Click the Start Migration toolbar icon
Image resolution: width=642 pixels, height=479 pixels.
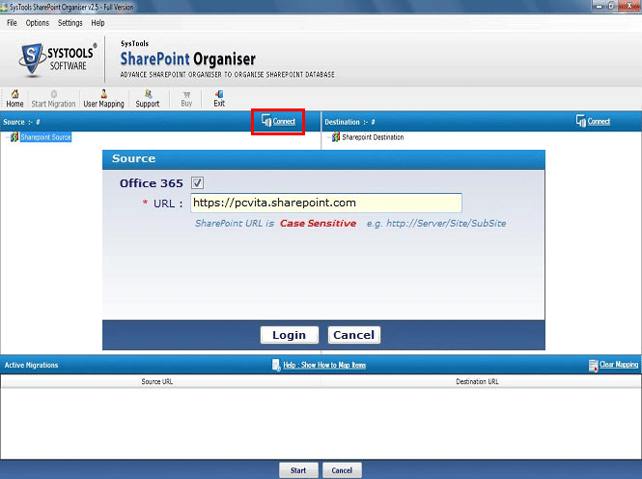(54, 99)
